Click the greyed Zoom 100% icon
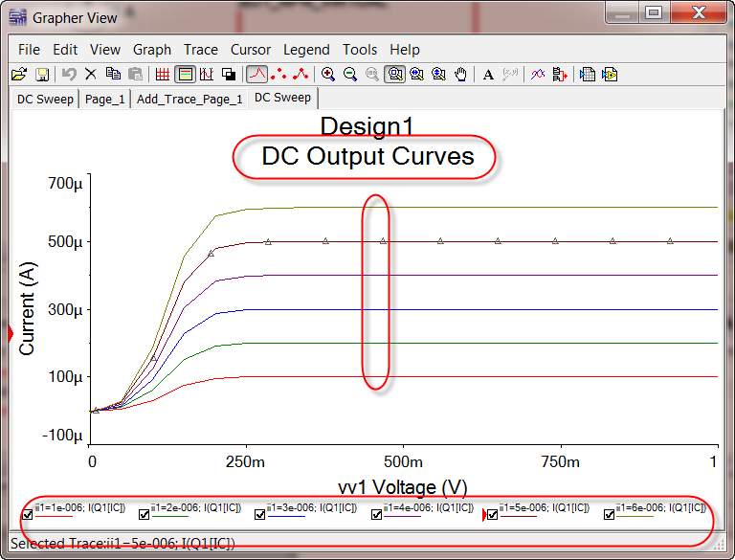The width and height of the screenshot is (735, 560). pos(372,74)
